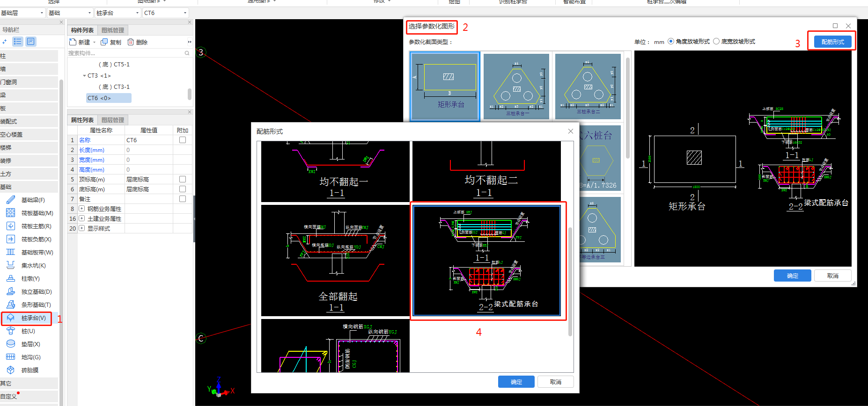Expand 土建业务属性 property group
This screenshot has width=868, height=406.
[82, 218]
